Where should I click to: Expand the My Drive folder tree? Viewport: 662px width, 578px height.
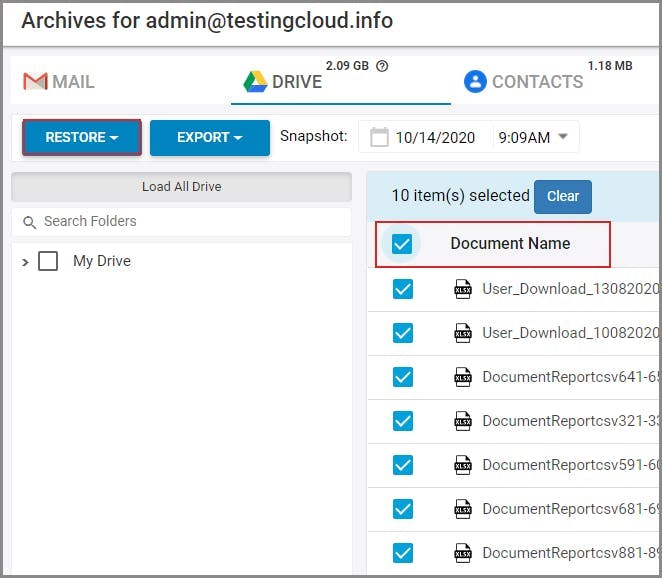(x=25, y=262)
